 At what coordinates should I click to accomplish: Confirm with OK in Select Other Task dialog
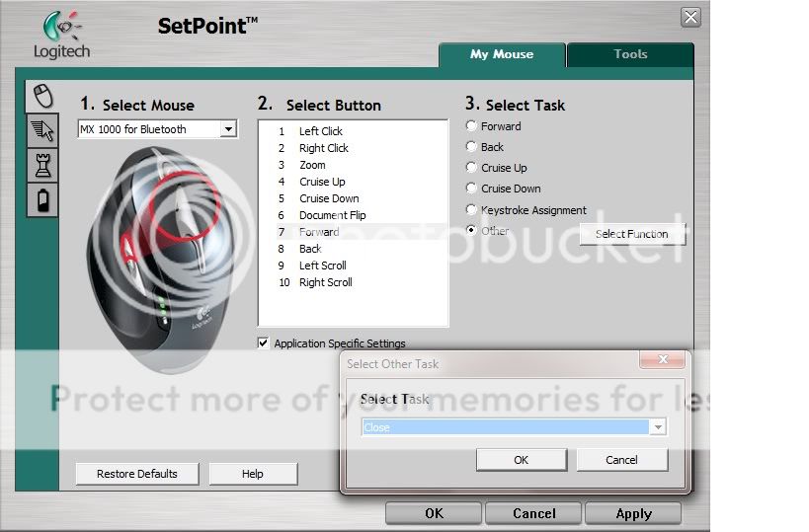tap(522, 460)
